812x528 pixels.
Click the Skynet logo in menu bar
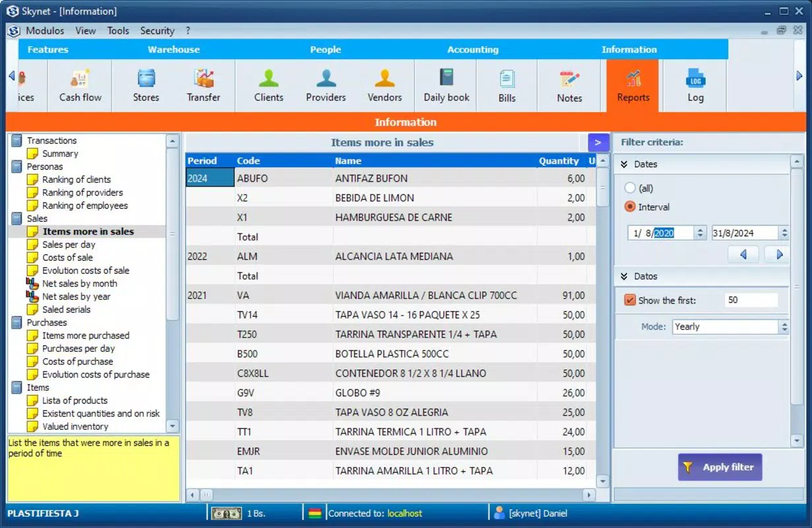(14, 31)
